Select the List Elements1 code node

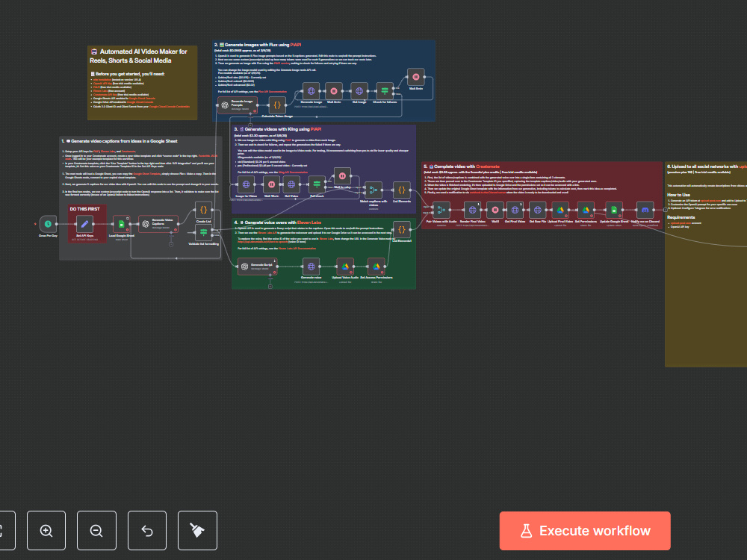click(x=402, y=229)
